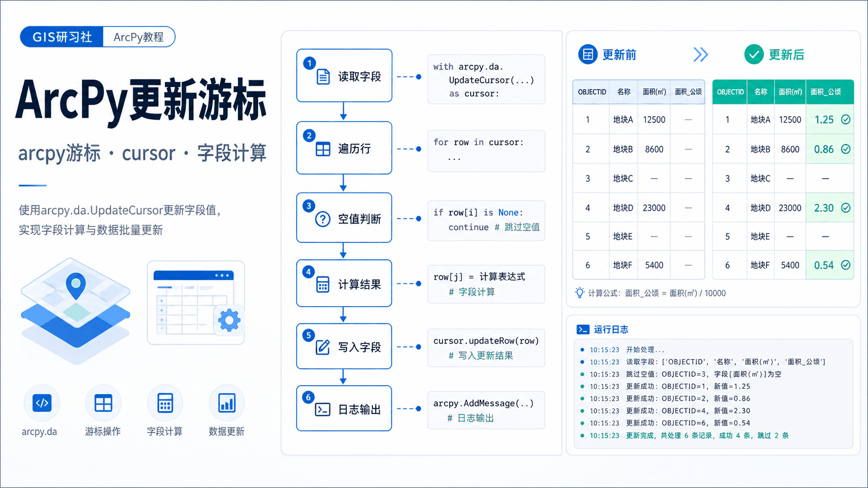The width and height of the screenshot is (868, 488).
Task: Open the 写入字段 step box
Action: tap(344, 346)
